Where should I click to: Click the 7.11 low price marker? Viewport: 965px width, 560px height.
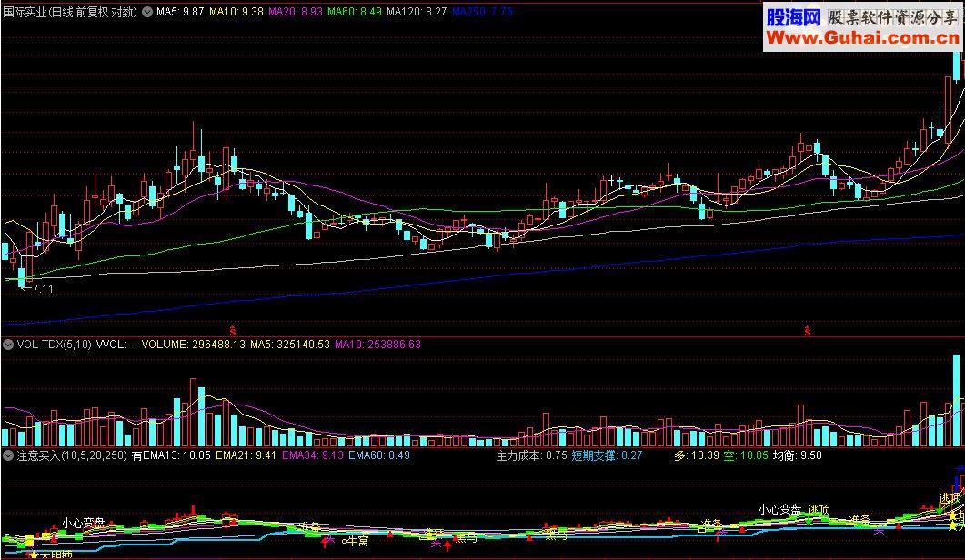(x=43, y=288)
